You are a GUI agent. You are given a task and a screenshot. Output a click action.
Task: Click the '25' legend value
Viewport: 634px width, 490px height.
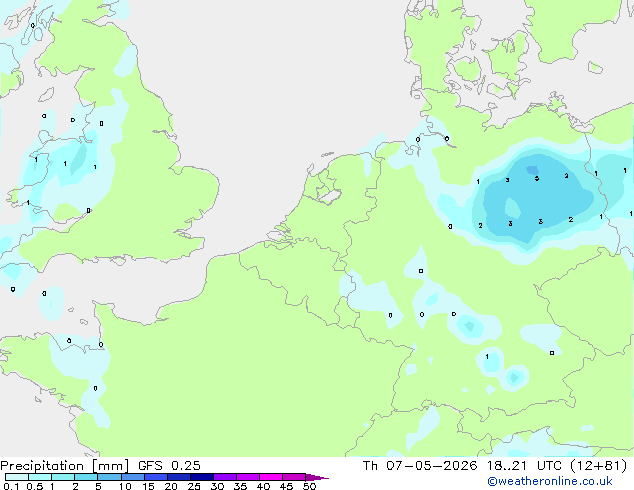(x=194, y=486)
